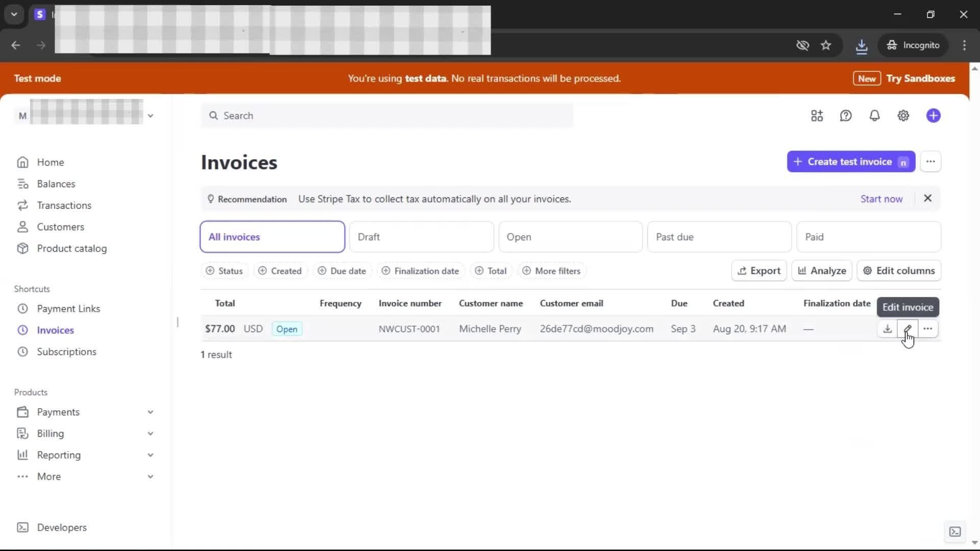
Task: Open the console icon at bottom right
Action: point(954,532)
